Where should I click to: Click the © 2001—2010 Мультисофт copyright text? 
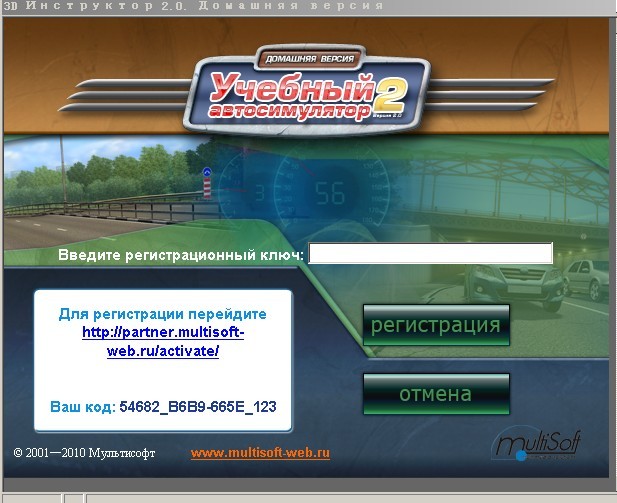point(84,453)
